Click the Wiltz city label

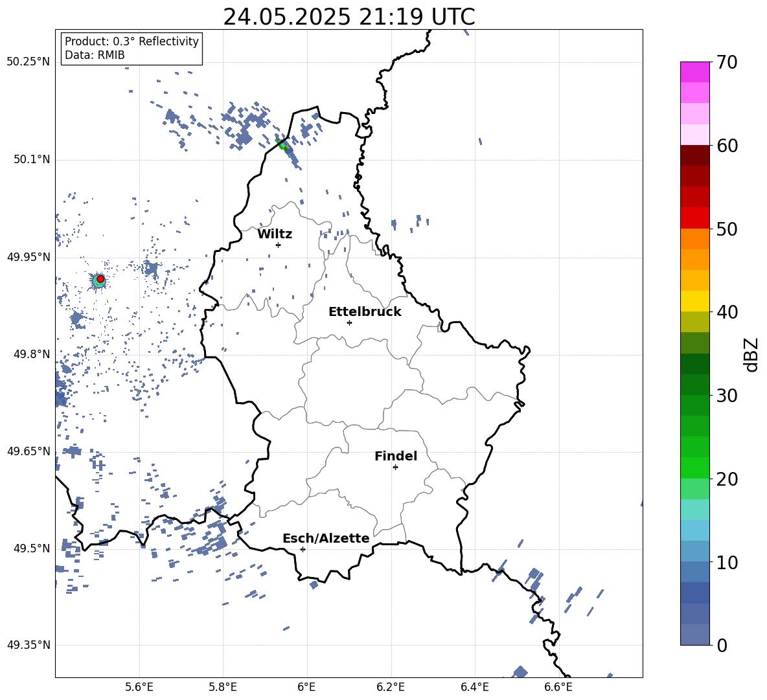point(275,234)
